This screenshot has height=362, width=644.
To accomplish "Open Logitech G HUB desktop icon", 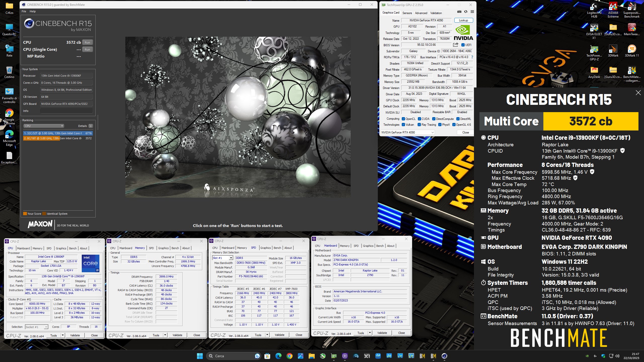I will pyautogui.click(x=594, y=10).
